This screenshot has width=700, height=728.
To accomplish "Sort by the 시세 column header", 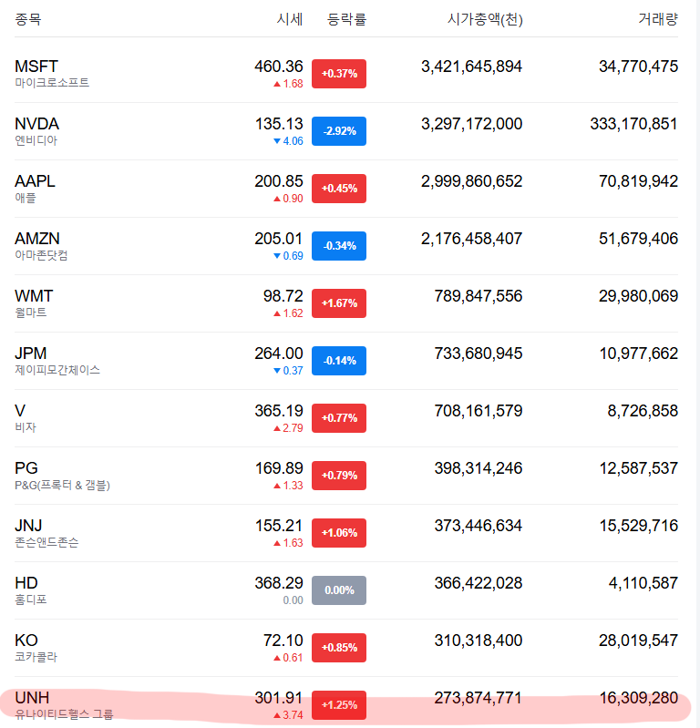I will (290, 19).
